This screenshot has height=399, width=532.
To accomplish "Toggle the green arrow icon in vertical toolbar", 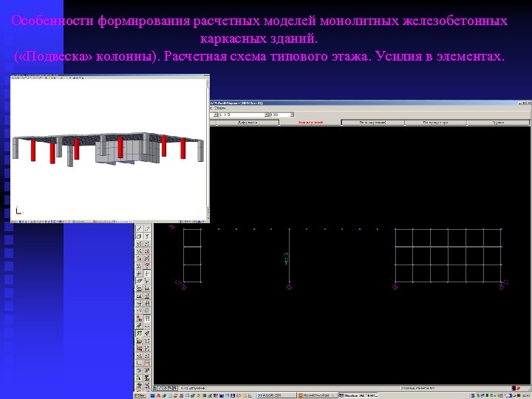I will coord(139,333).
